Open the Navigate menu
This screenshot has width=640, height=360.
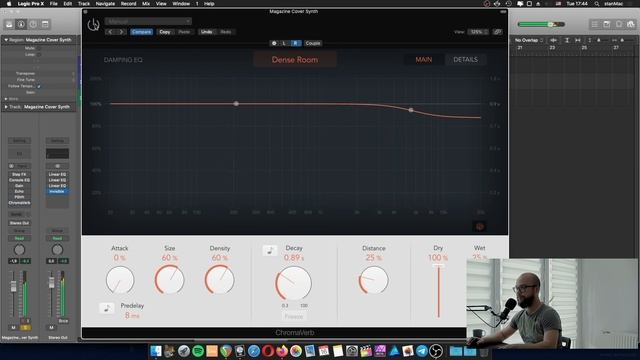pyautogui.click(x=105, y=4)
